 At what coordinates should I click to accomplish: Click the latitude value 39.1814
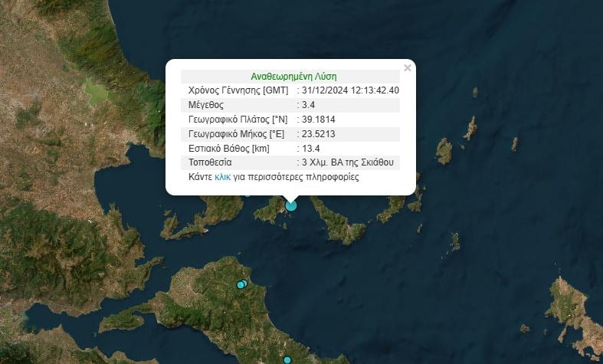pos(317,120)
